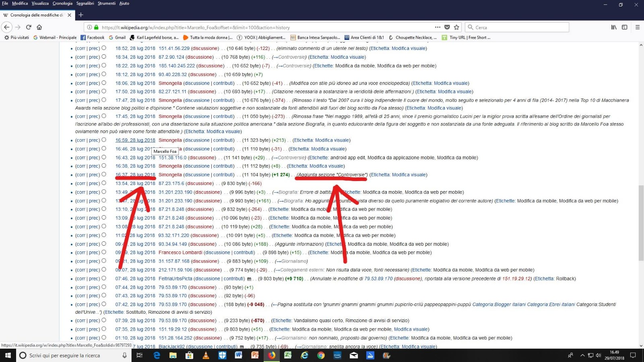The image size is (644, 362).
Task: Select radio button for 18:52 revision
Action: click(104, 48)
